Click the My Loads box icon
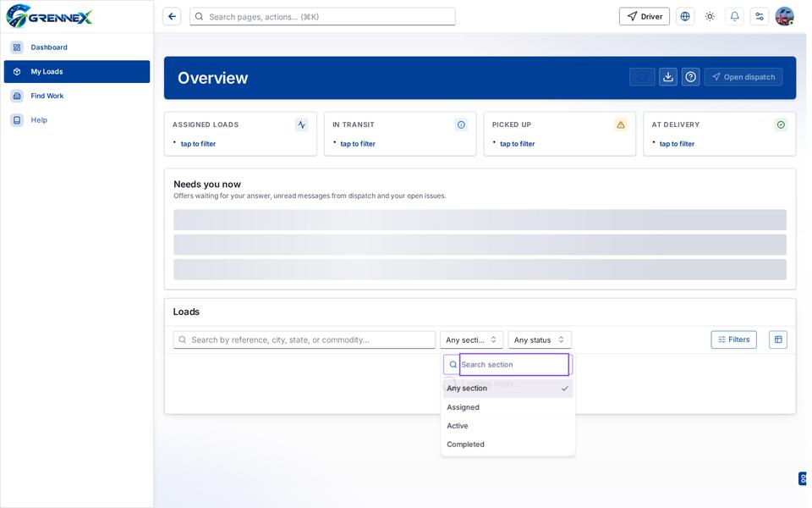This screenshot has width=812, height=508. point(17,71)
